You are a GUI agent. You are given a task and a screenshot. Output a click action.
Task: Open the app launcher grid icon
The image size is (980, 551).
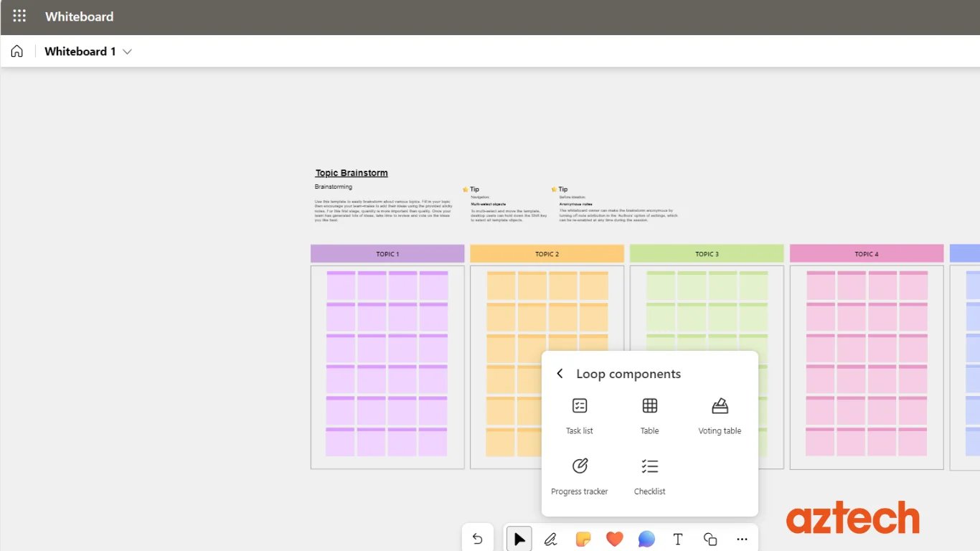coord(19,16)
